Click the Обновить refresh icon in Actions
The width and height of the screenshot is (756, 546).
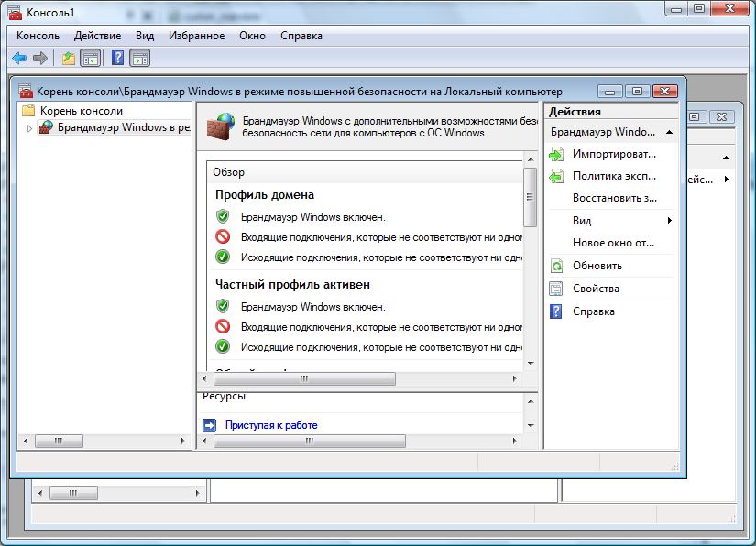click(x=556, y=266)
